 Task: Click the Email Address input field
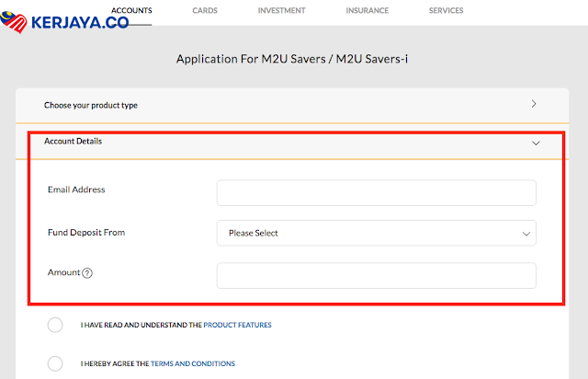377,192
